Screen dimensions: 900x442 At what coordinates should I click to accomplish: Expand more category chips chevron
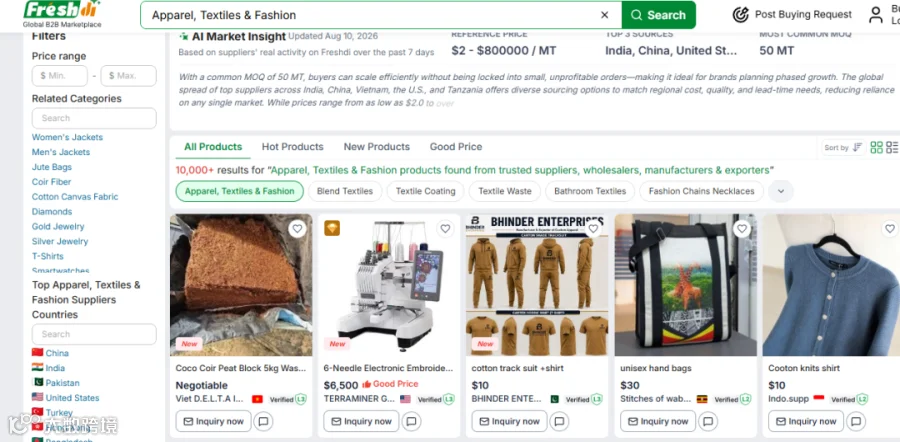point(781,191)
